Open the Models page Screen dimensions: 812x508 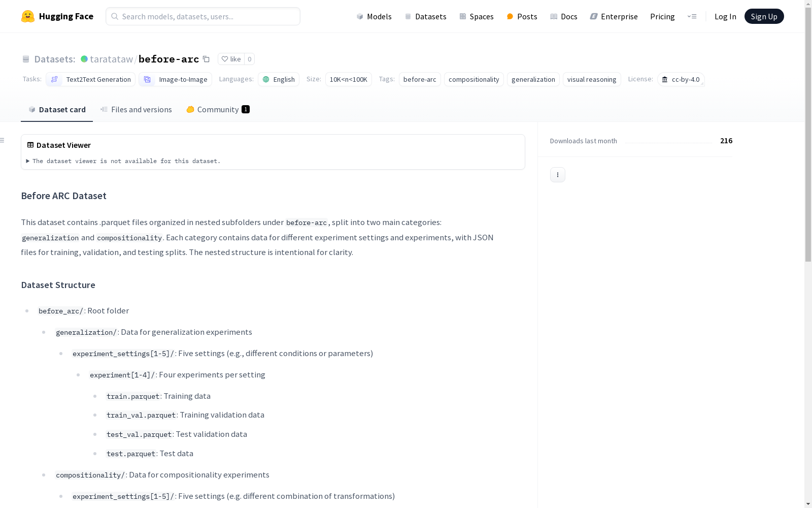(x=374, y=16)
